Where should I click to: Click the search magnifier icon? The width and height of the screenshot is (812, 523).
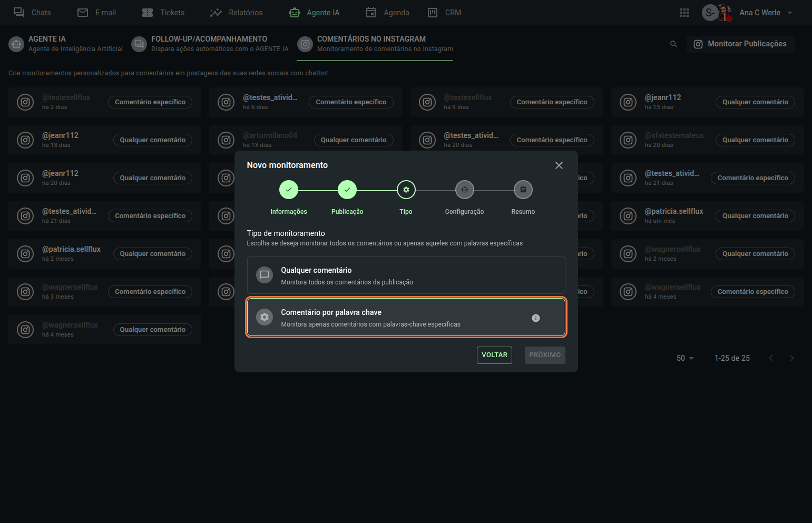pos(673,44)
